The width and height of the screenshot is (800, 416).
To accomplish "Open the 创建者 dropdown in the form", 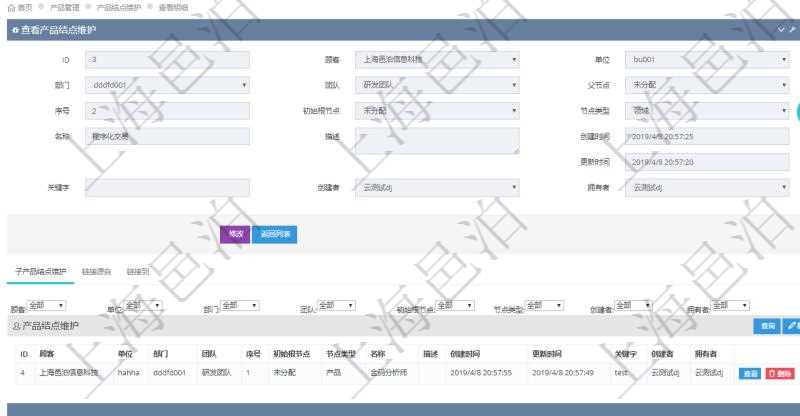I will tap(437, 188).
